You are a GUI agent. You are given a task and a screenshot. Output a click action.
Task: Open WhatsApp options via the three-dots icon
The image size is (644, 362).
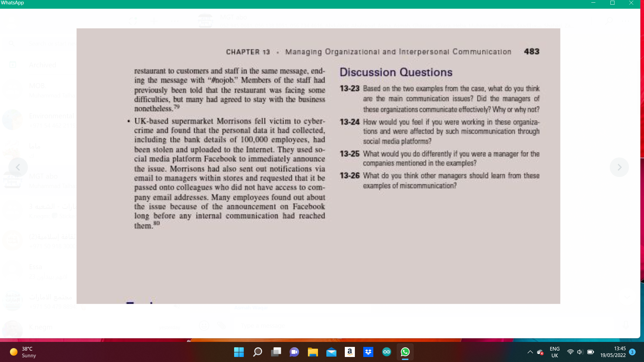tap(175, 21)
